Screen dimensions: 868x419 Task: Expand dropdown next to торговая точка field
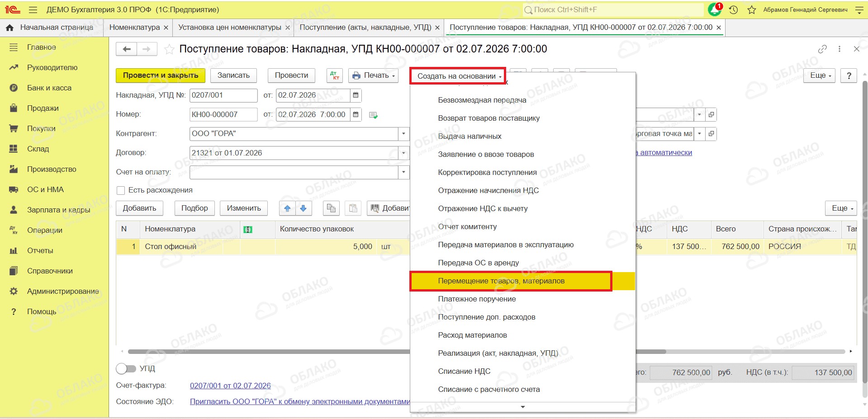tap(699, 134)
